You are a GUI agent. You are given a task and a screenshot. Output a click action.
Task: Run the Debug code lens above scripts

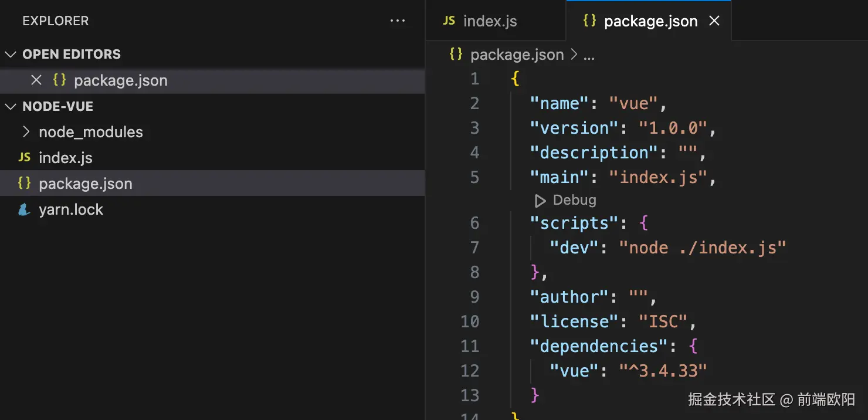[574, 200]
